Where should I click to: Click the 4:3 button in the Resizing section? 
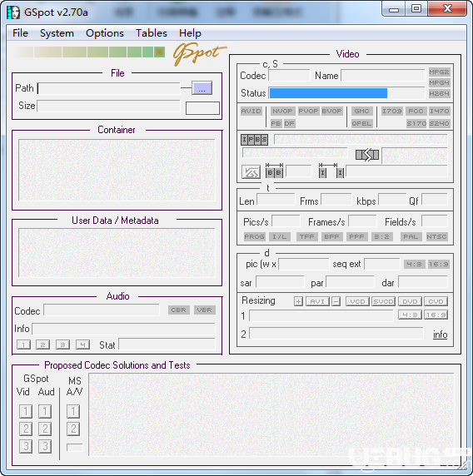tap(410, 315)
